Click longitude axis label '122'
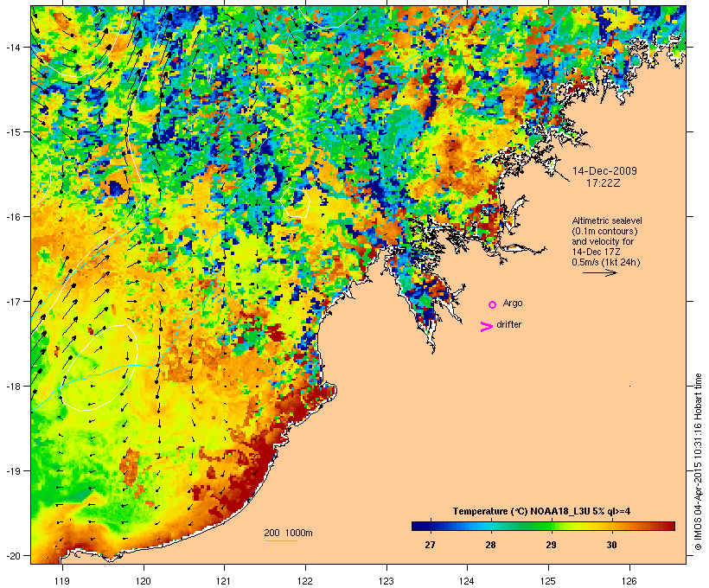Viewport: 709px width, 588px height. [305, 581]
